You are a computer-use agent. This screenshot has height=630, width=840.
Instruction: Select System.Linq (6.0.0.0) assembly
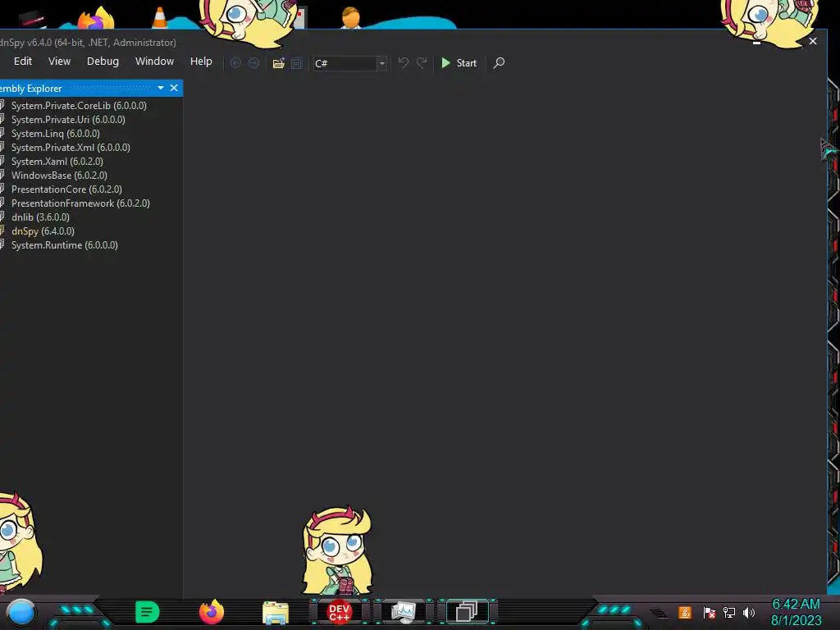56,134
